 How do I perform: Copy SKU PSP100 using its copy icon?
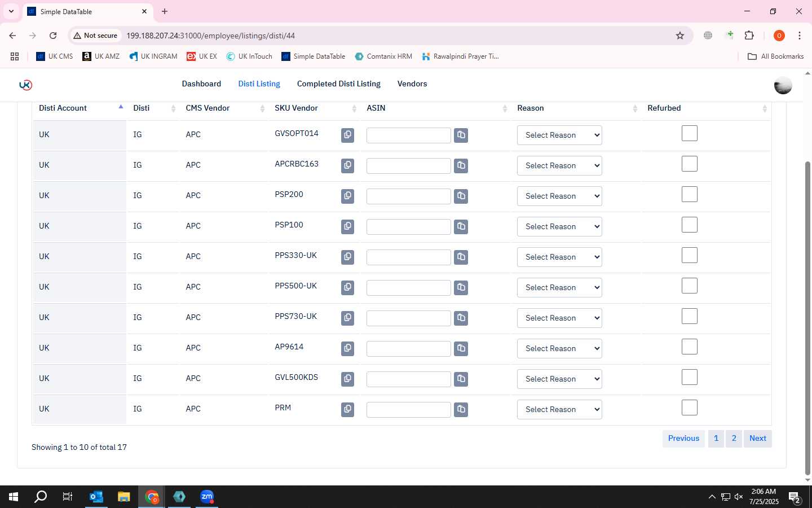(348, 226)
